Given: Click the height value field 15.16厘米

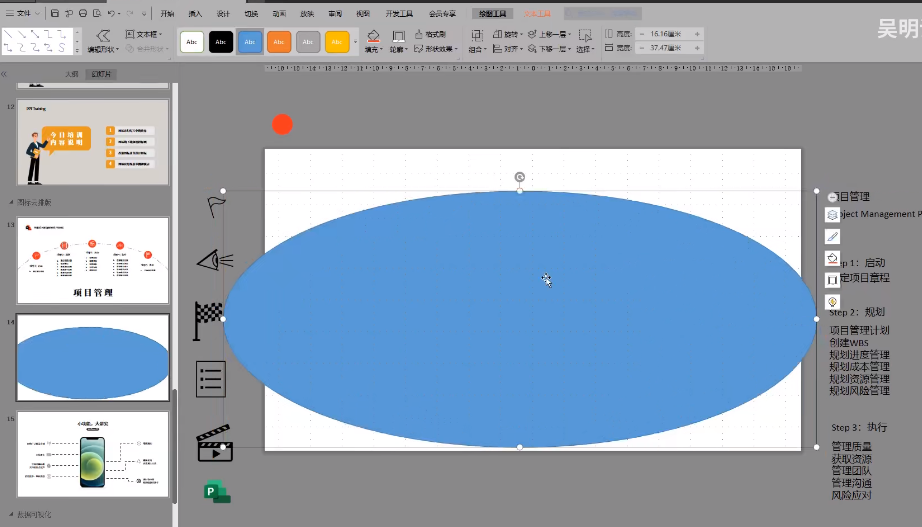Looking at the screenshot, I should 669,34.
